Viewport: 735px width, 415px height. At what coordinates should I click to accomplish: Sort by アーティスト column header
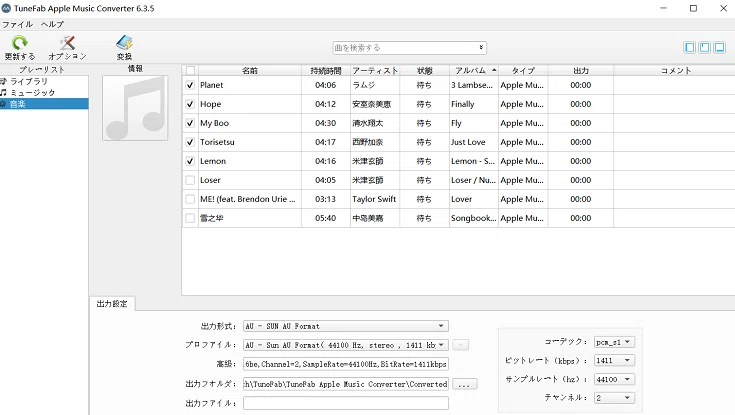coord(375,70)
